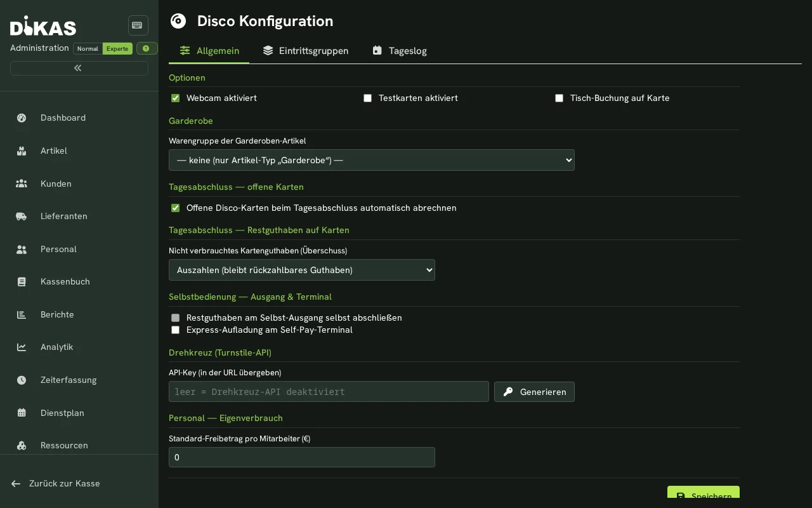Click the Generieren API key button
Viewport: 812px width, 508px height.
534,392
